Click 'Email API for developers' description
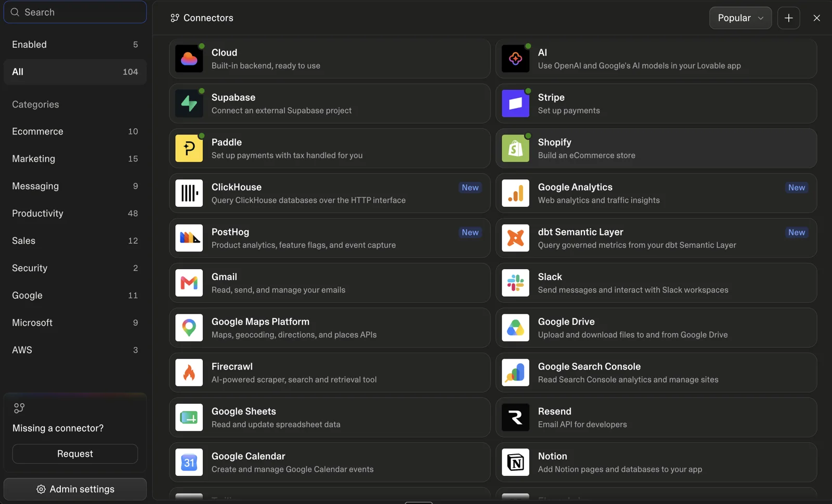Image resolution: width=832 pixels, height=504 pixels. [x=582, y=425]
